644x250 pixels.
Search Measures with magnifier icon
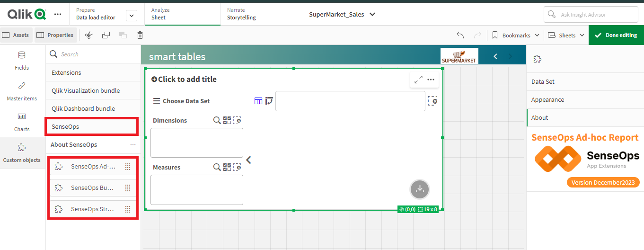[217, 167]
